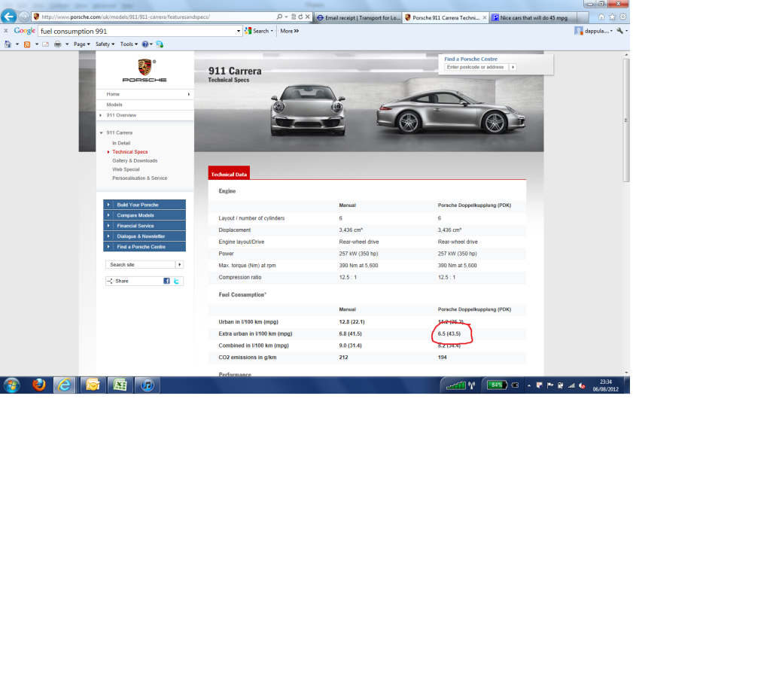
Task: Expand the Tools dropdown in command bar
Action: (128, 44)
